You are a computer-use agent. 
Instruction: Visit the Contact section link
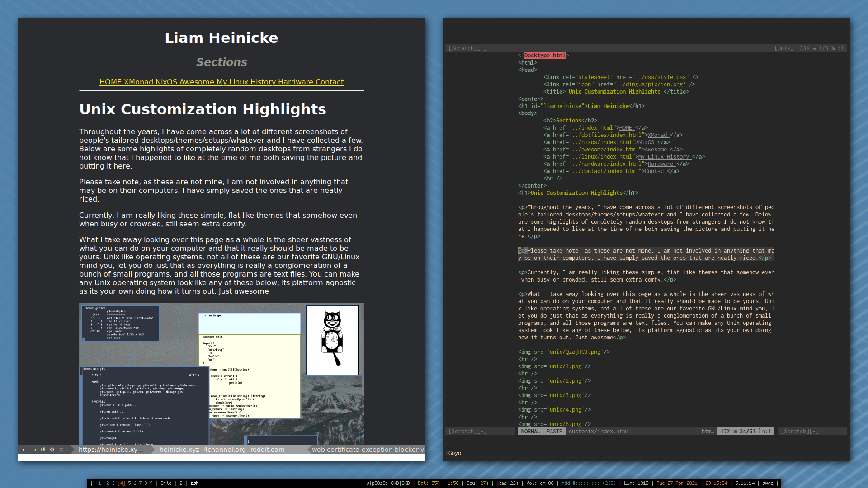pyautogui.click(x=329, y=82)
